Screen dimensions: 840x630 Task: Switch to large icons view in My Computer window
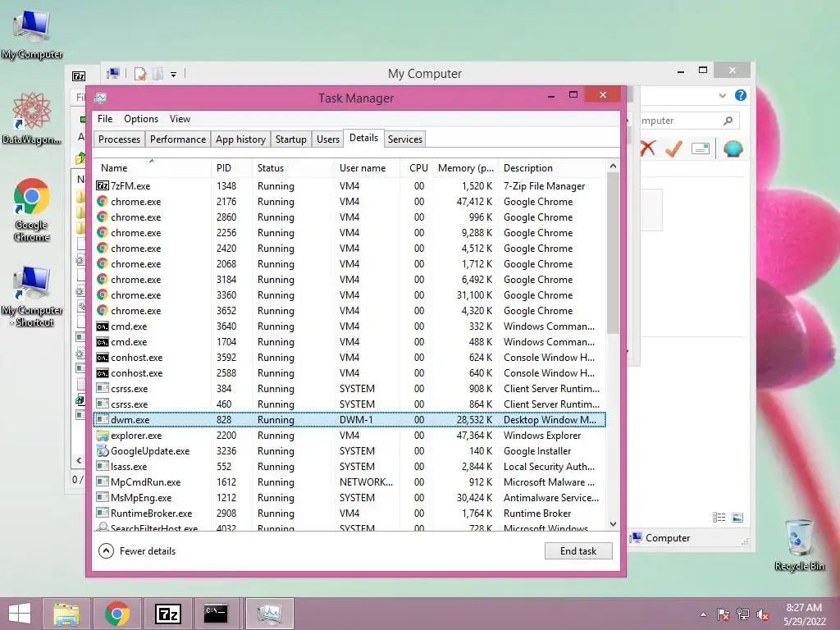[737, 517]
